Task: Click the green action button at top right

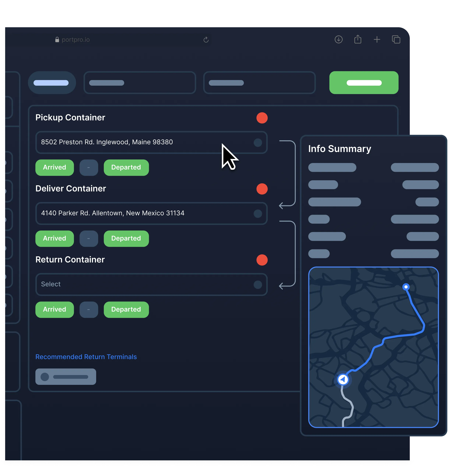Action: coord(364,83)
